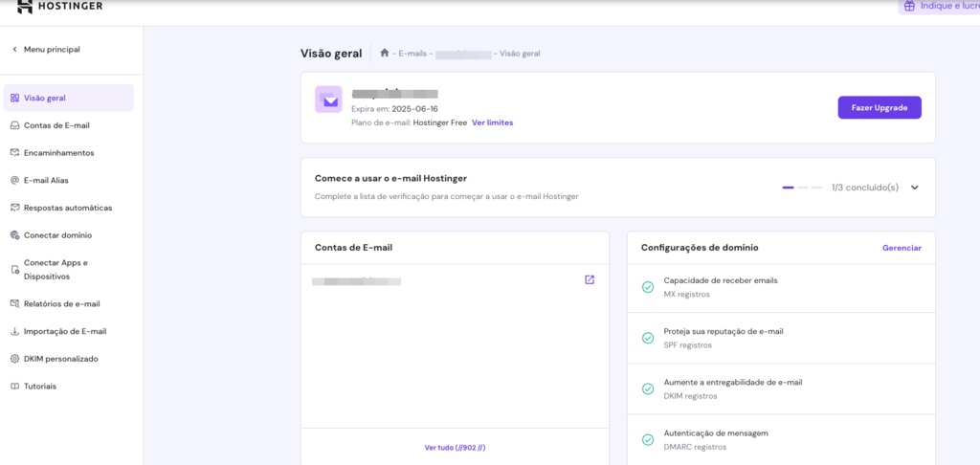Click the Fazer Upgrade button
Image resolution: width=980 pixels, height=465 pixels.
[880, 107]
